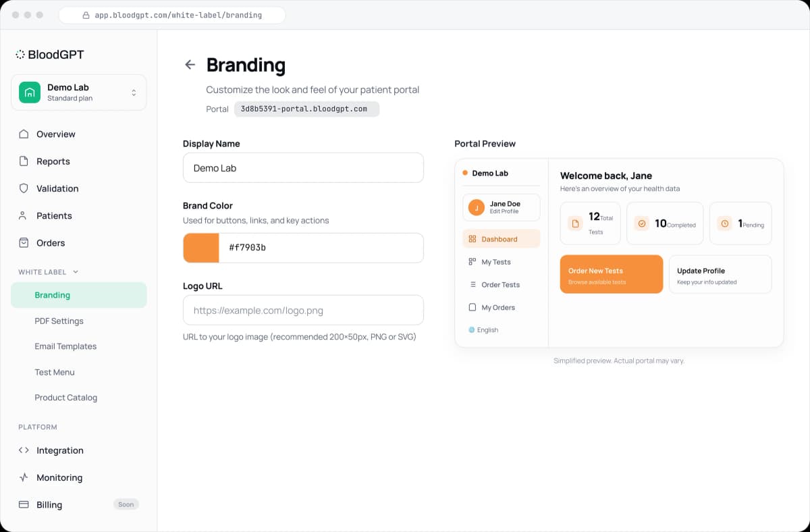810x532 pixels.
Task: Click the #f7903b hex color field
Action: click(x=321, y=248)
